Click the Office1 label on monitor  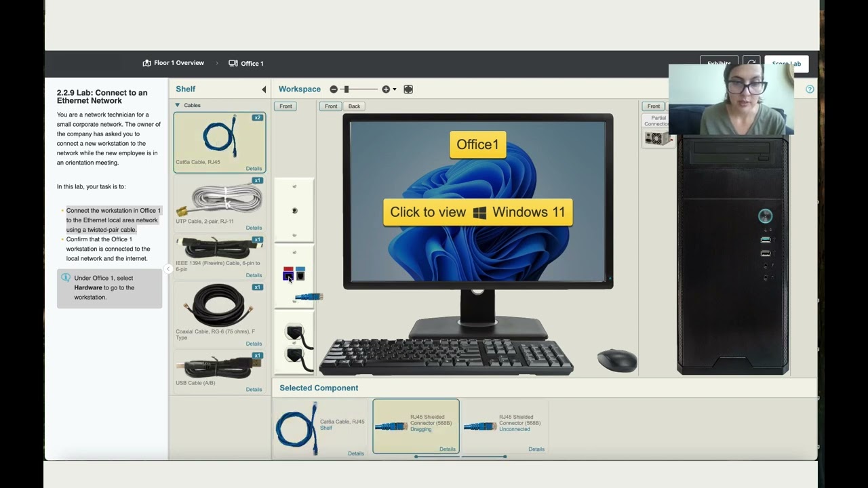[477, 144]
